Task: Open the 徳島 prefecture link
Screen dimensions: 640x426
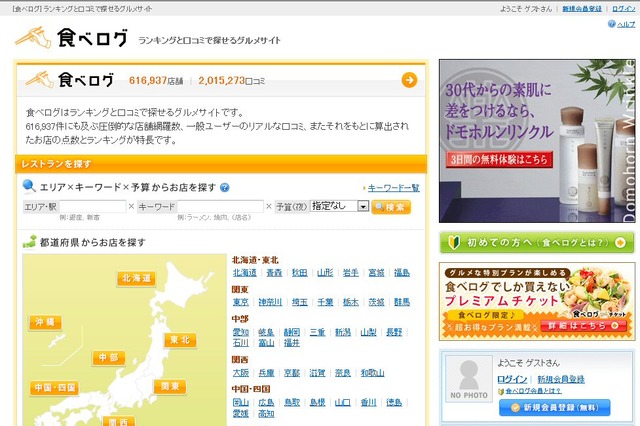Action: 394,402
